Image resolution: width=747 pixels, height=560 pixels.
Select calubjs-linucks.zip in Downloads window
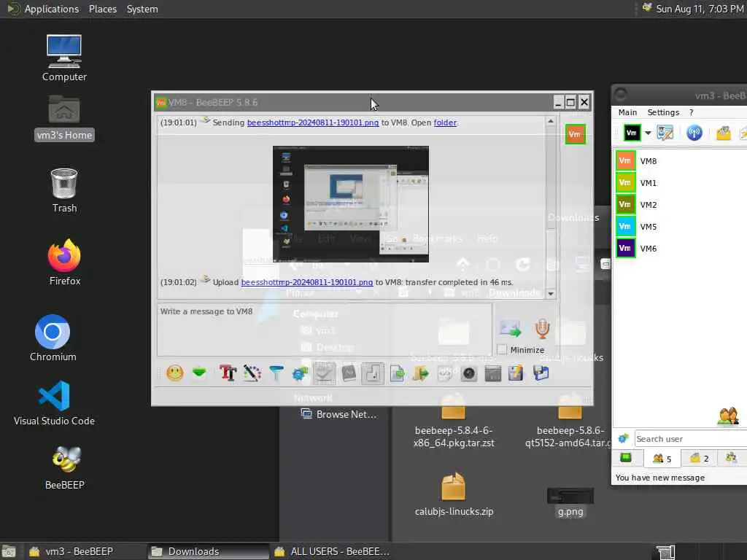pos(454,494)
